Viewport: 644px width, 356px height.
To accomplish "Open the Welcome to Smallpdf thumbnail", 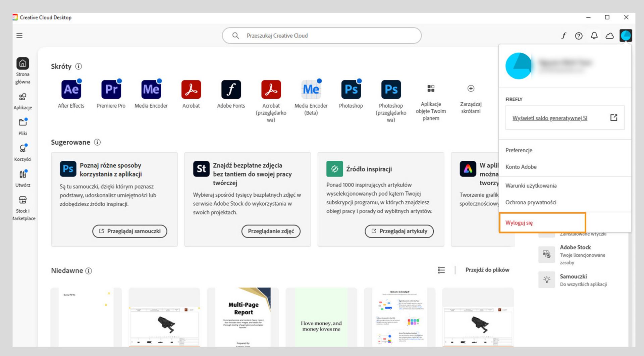I will pyautogui.click(x=399, y=317).
